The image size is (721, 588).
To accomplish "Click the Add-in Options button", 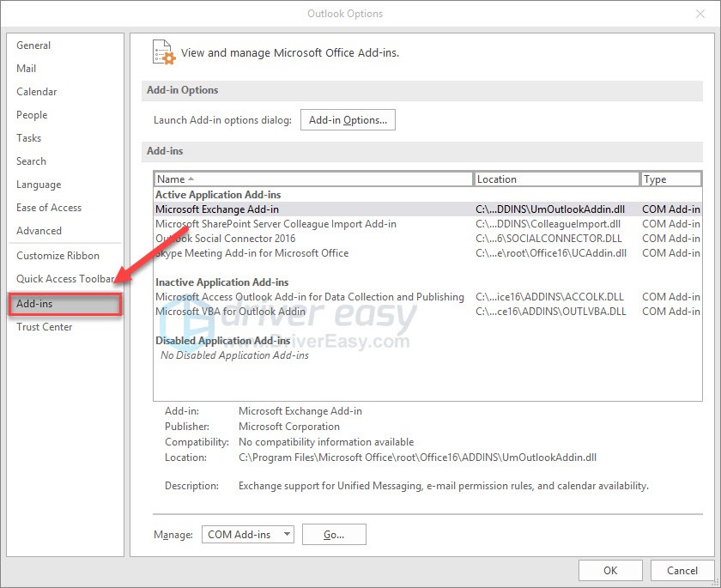I will [x=348, y=120].
